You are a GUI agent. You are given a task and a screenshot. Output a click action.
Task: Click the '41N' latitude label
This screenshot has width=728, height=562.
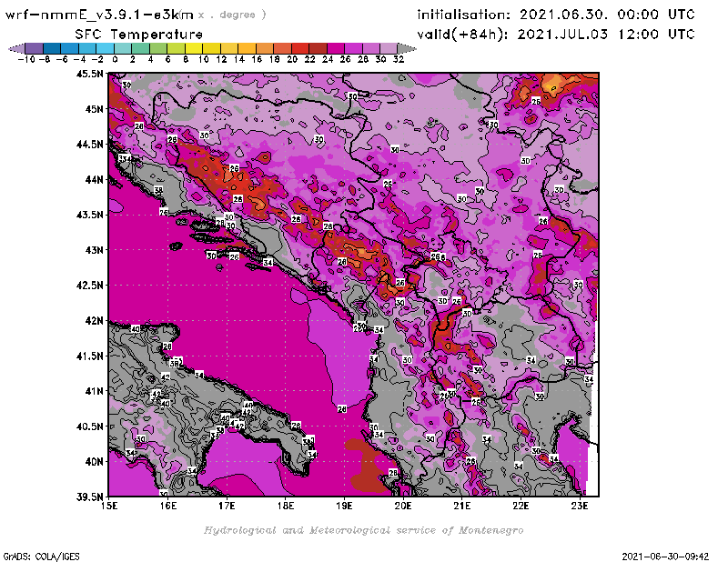click(94, 391)
